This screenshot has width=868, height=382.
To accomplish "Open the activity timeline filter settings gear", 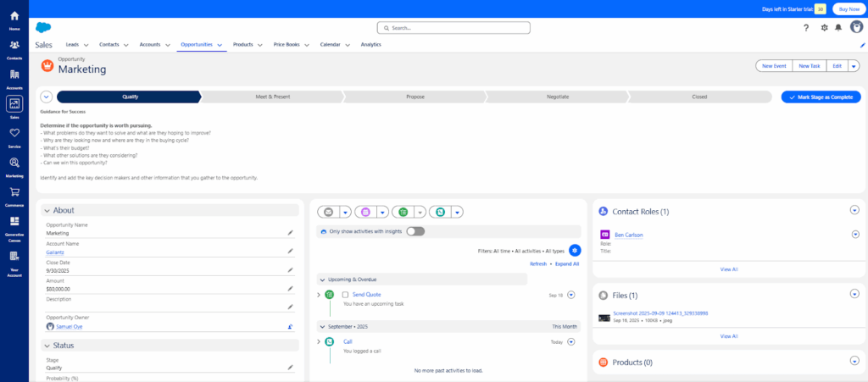I will pyautogui.click(x=575, y=251).
